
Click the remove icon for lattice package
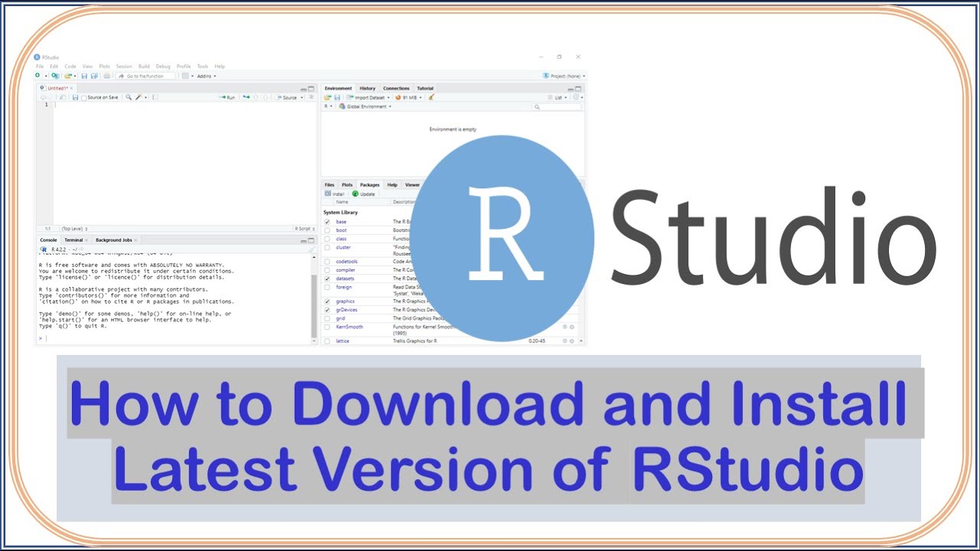coord(571,341)
